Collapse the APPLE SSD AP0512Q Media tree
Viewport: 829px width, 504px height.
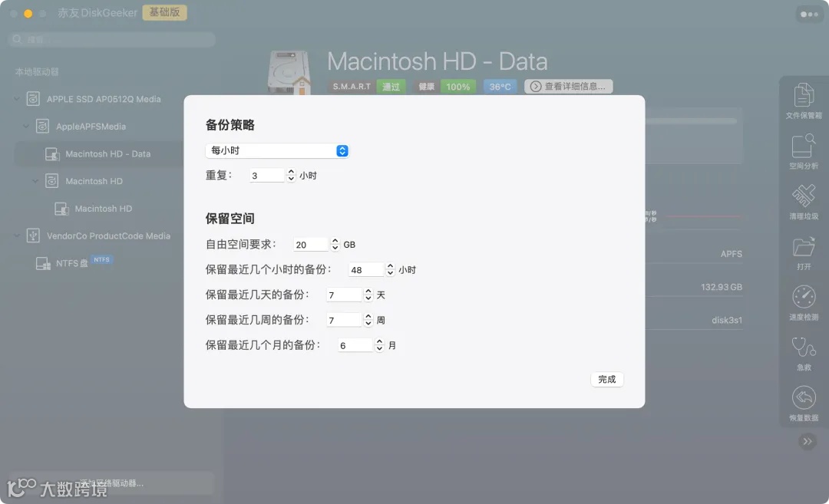[x=17, y=98]
